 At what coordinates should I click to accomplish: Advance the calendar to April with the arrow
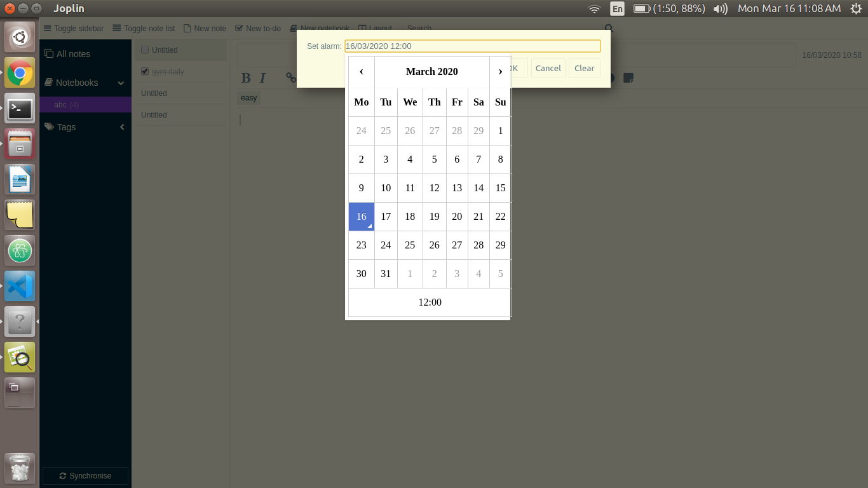pyautogui.click(x=500, y=72)
